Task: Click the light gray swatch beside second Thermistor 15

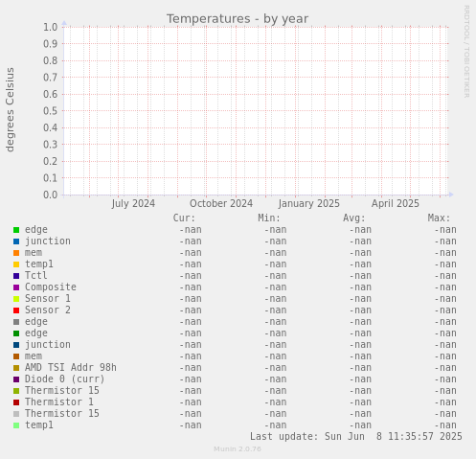Action: coord(16,414)
